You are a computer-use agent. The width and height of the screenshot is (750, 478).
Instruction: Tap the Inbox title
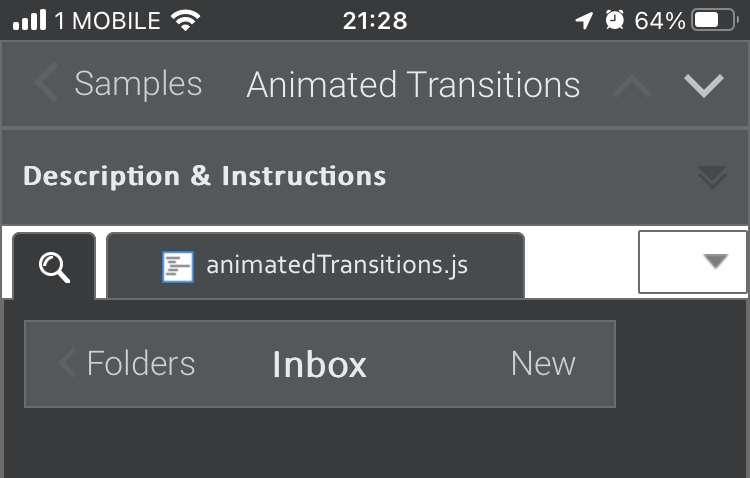(319, 364)
